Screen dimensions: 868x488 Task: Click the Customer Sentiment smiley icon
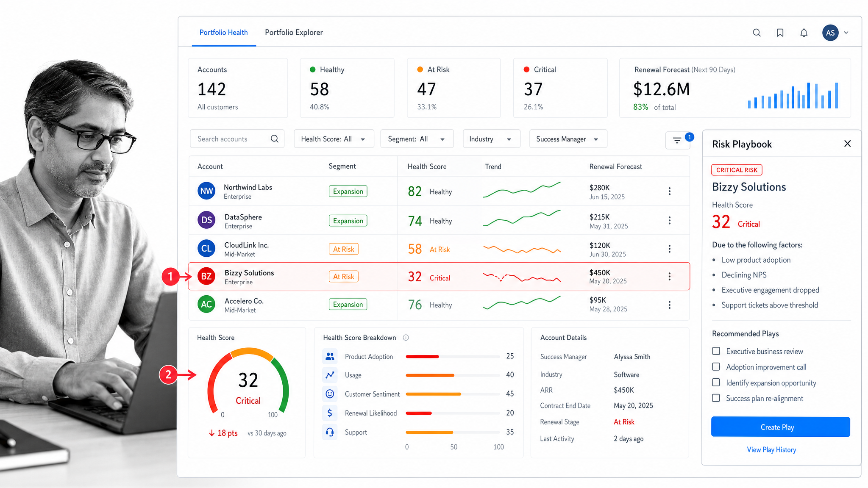[x=330, y=394]
